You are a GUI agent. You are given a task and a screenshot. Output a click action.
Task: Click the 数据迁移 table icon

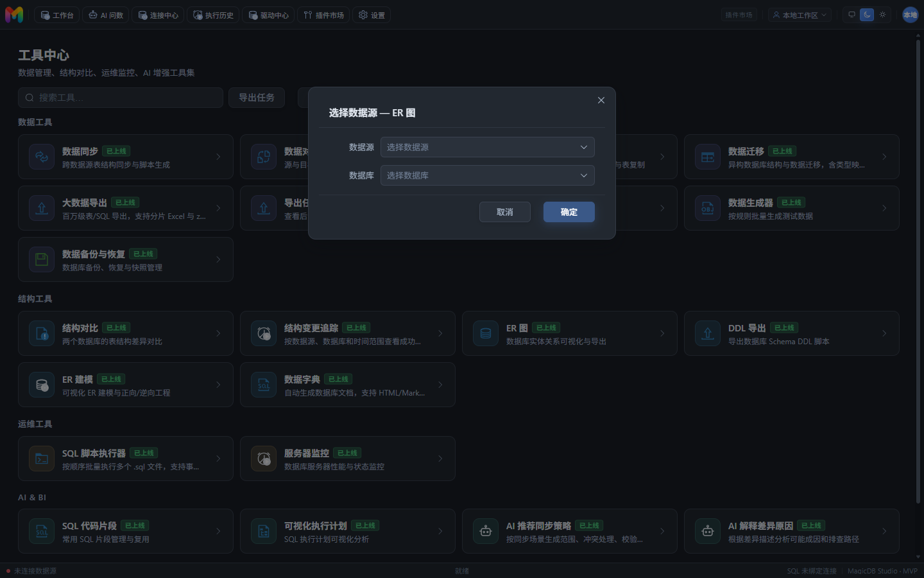708,157
